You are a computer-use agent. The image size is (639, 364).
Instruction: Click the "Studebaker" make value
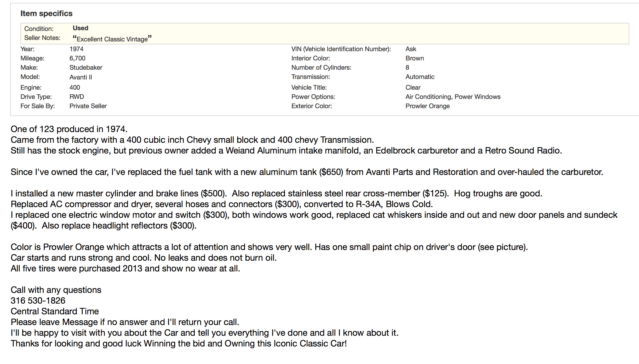86,67
